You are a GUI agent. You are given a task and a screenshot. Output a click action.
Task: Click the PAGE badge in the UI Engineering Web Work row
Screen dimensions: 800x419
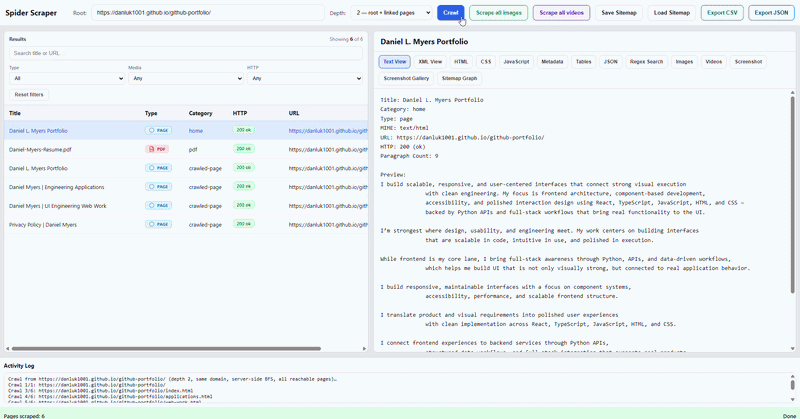tap(158, 205)
